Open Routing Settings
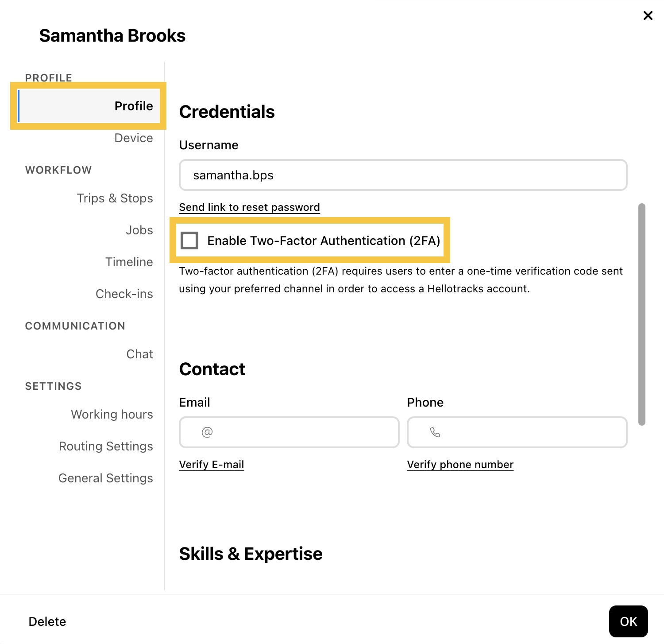This screenshot has height=644, width=664. (x=106, y=446)
